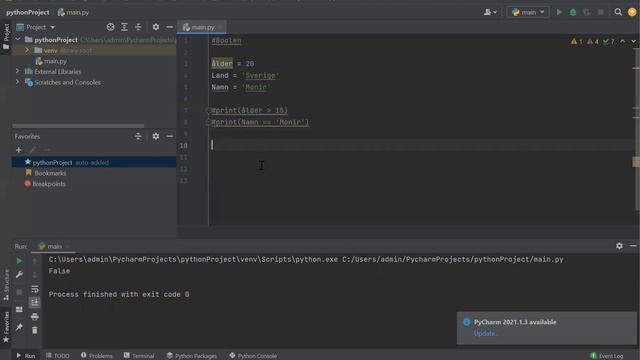640x360 pixels.
Task: Open the Run tool window tab
Action: 26,356
